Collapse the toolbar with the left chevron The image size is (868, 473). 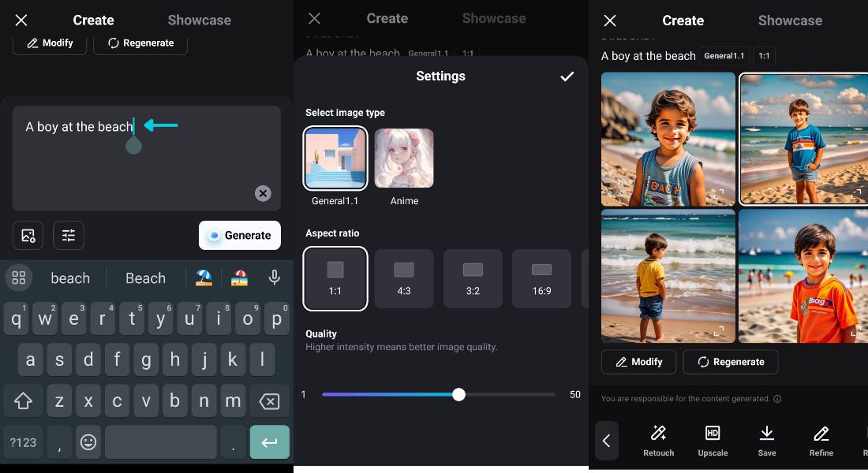pyautogui.click(x=607, y=441)
